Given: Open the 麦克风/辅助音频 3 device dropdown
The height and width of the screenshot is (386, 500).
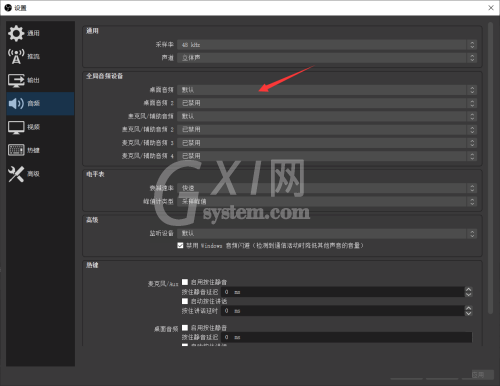Looking at the screenshot, I should pyautogui.click(x=327, y=143).
